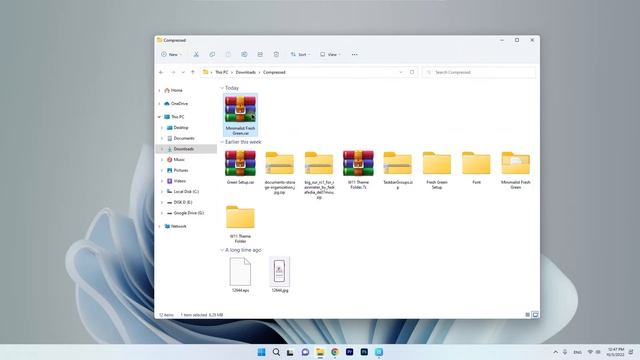Select the Fresh Green Setup folder

(x=437, y=170)
